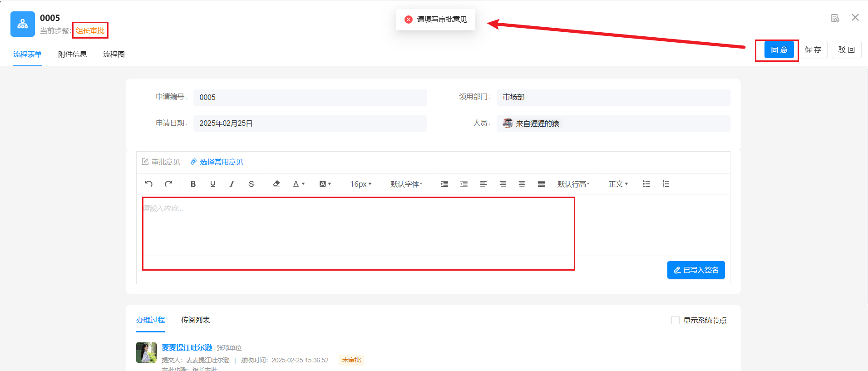Apply strikethrough formatting

252,184
